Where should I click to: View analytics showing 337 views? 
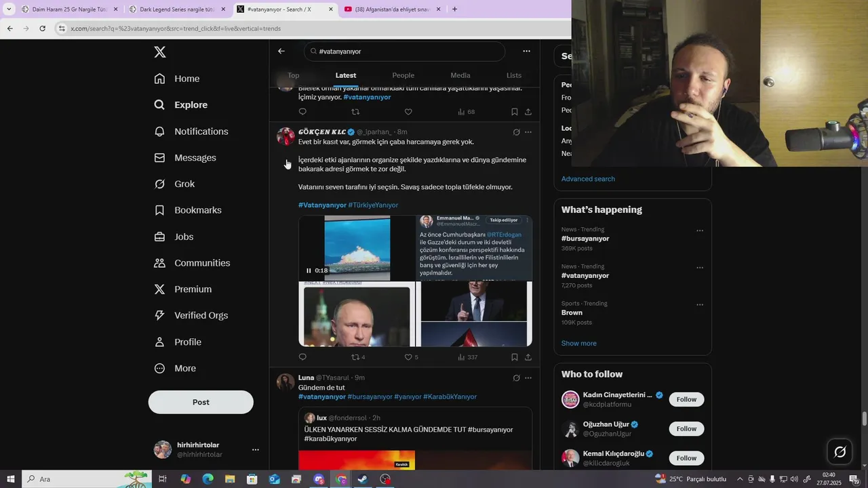pos(467,357)
